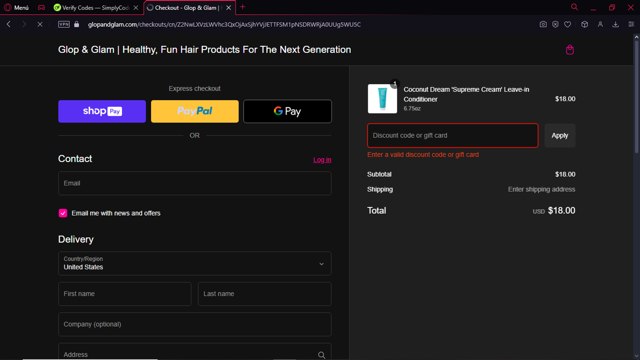Follow the Log in link
Screen dimensions: 640x360
[x=322, y=160]
